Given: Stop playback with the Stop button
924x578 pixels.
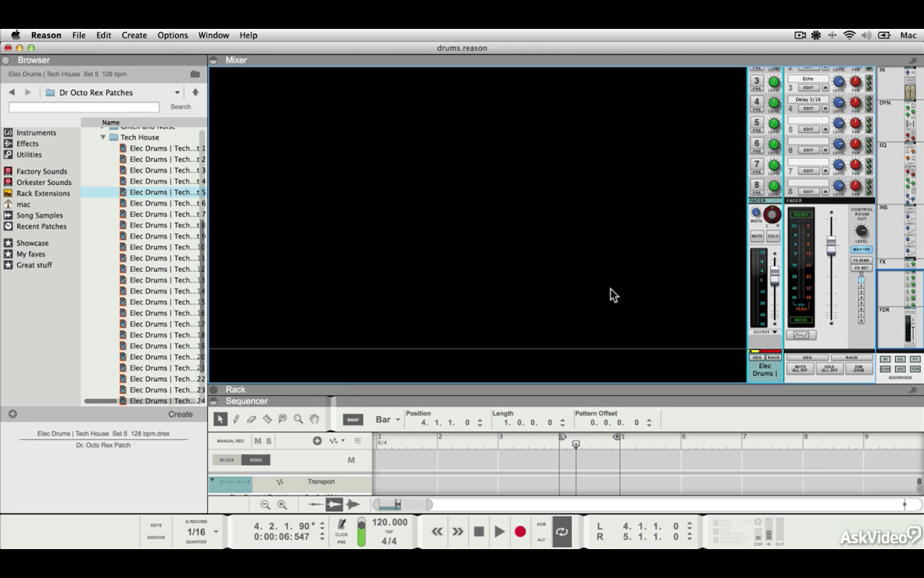Looking at the screenshot, I should [479, 532].
